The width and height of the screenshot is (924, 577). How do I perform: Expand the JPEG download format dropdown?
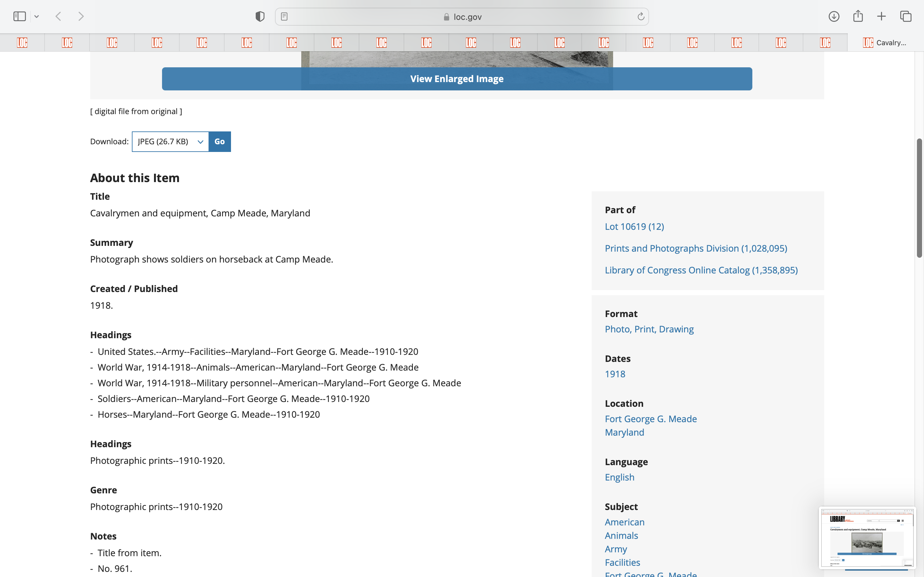[x=170, y=142]
